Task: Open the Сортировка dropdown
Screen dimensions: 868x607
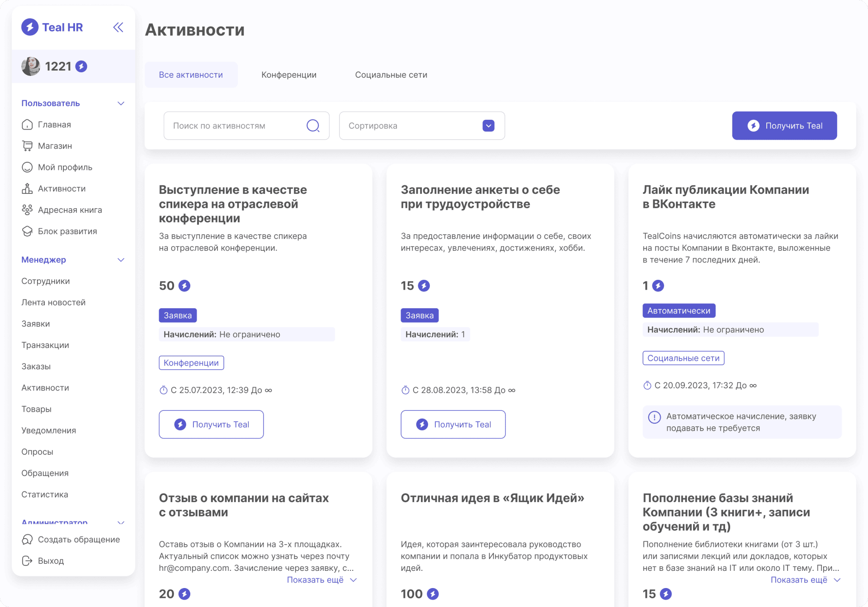Action: click(488, 126)
